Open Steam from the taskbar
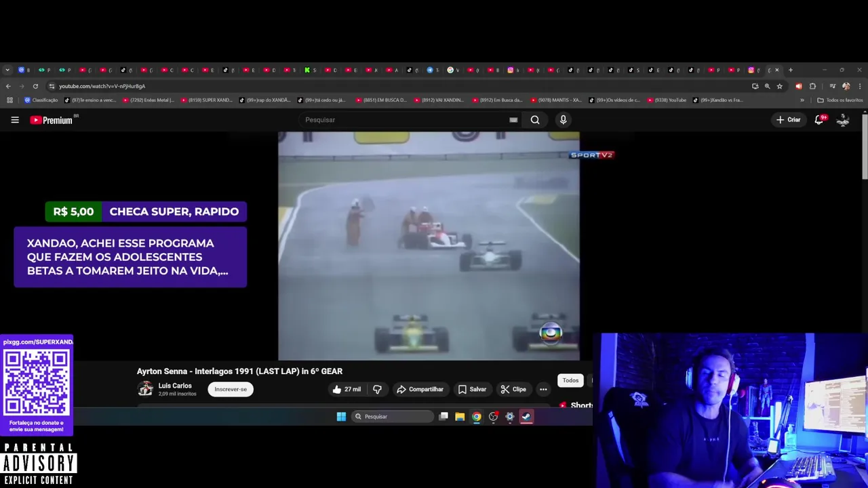The width and height of the screenshot is (868, 488). (526, 417)
